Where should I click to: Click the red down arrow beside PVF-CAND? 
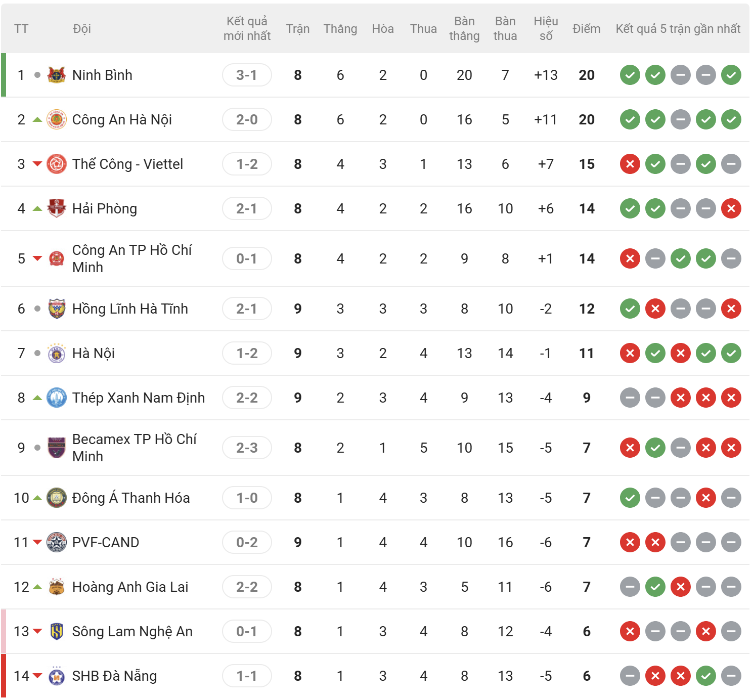pyautogui.click(x=37, y=542)
